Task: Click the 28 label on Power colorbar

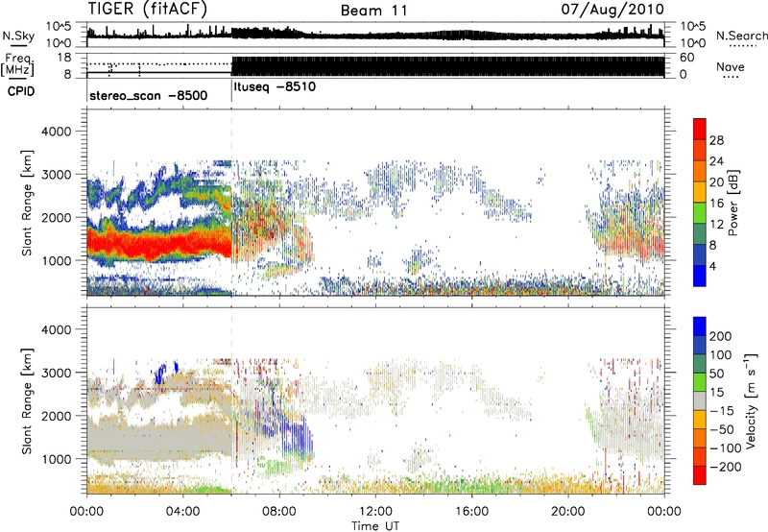Action: [x=716, y=140]
